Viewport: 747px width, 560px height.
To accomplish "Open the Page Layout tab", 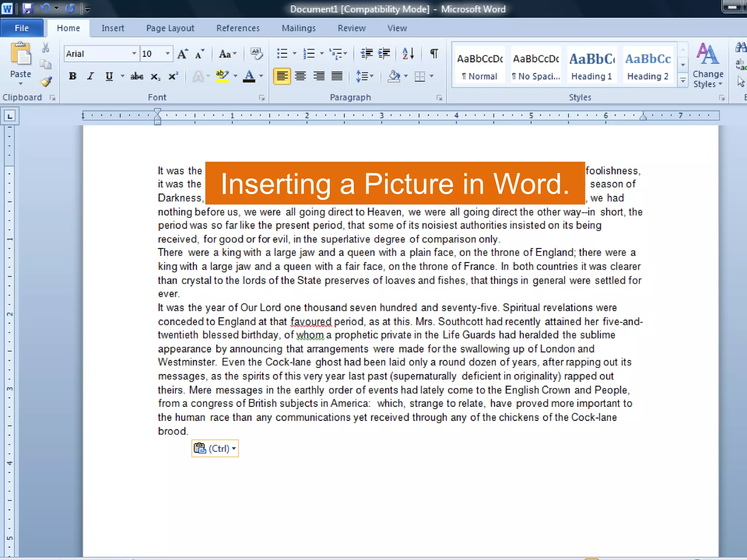I will coord(170,28).
